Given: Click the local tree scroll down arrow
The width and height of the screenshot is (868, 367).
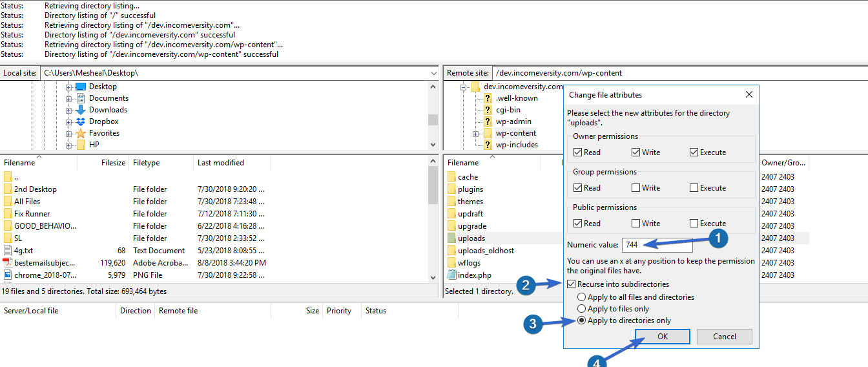Looking at the screenshot, I should (433, 145).
